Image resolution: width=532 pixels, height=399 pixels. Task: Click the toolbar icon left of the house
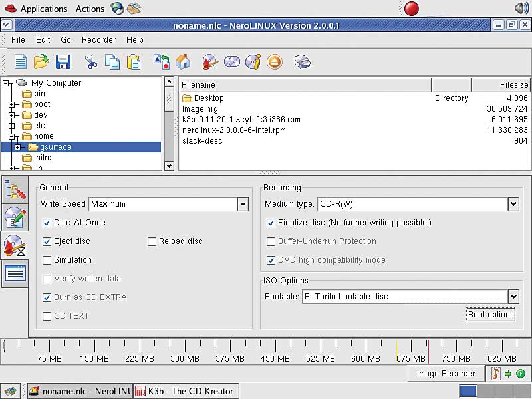[x=162, y=62]
